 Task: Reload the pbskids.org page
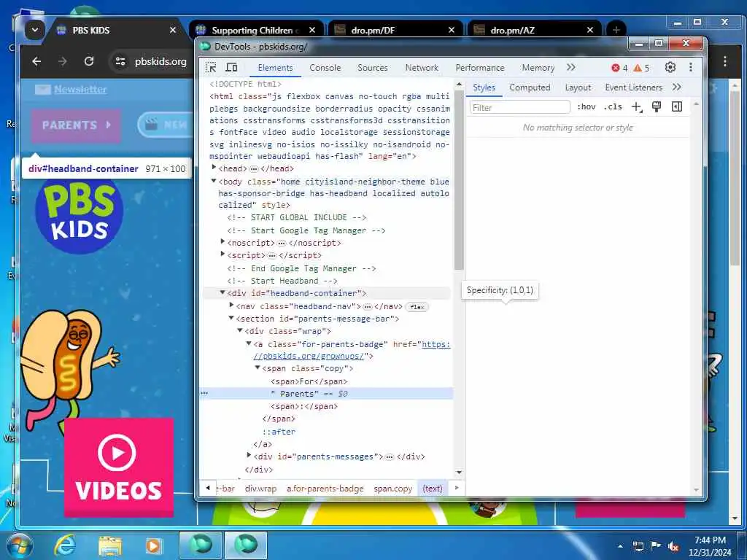tap(88, 61)
